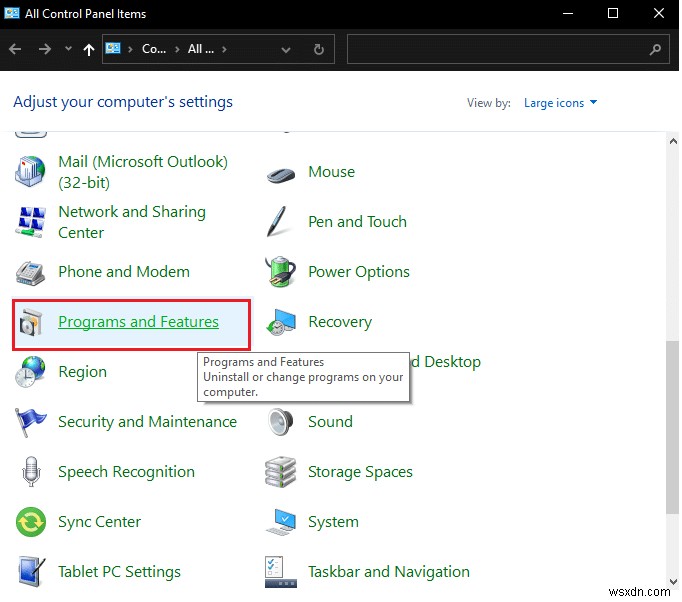Open the Power Options link
The image size is (682, 602).
point(359,272)
